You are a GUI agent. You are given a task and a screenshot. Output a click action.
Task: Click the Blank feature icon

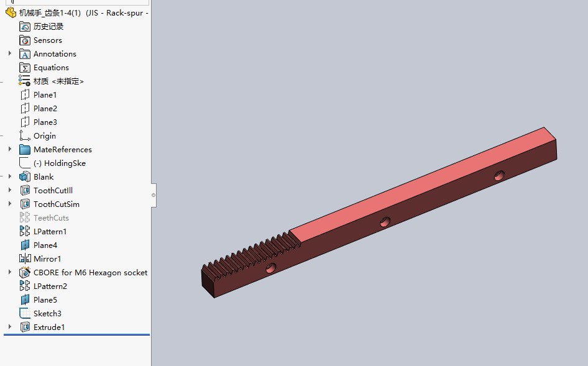[x=25, y=176]
